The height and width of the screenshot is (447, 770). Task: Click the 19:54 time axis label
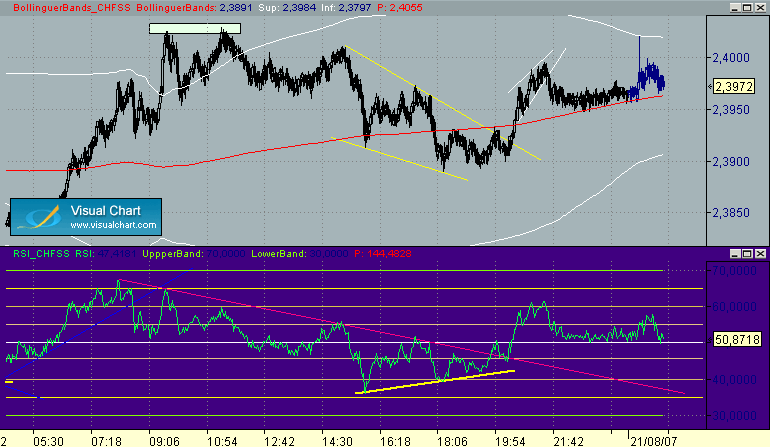(510, 442)
